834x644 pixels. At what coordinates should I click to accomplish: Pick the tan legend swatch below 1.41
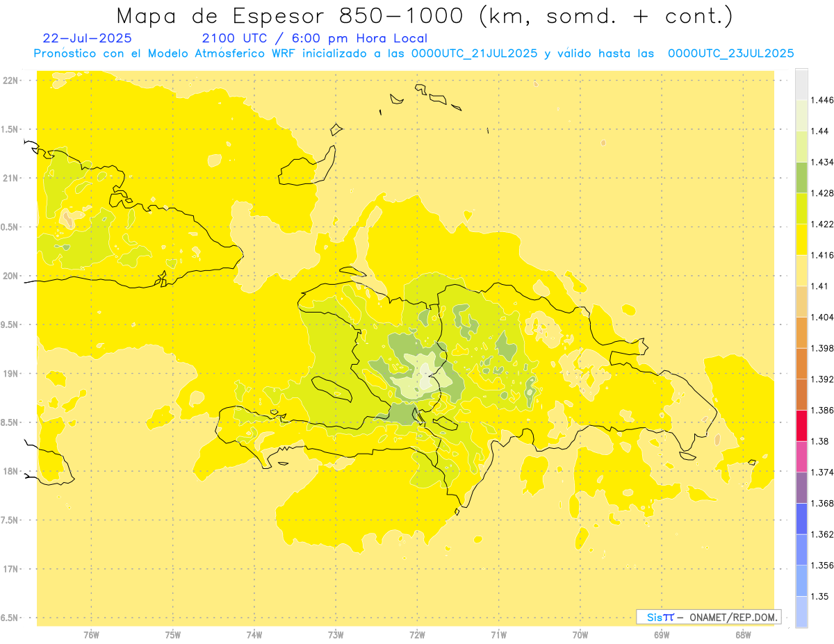[801, 302]
